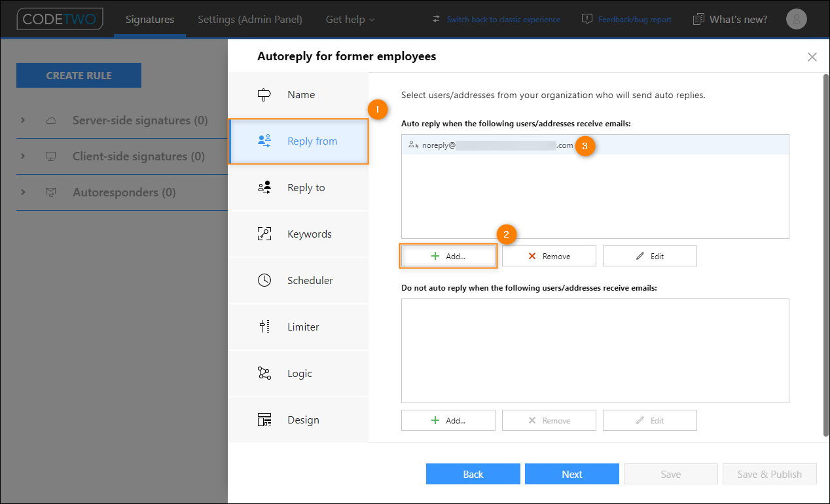This screenshot has height=504, width=830.
Task: Open the user account avatar
Action: coord(797,20)
